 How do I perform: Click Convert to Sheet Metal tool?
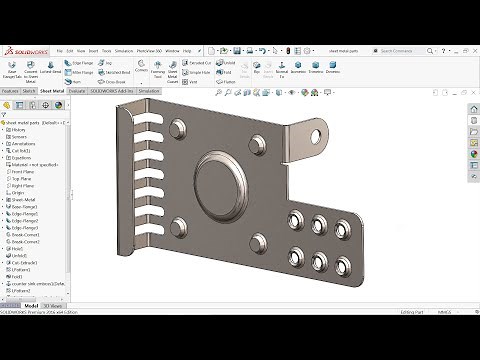click(x=31, y=72)
